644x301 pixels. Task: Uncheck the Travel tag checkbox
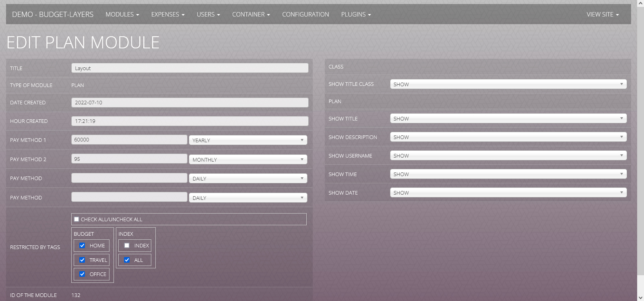(83, 260)
